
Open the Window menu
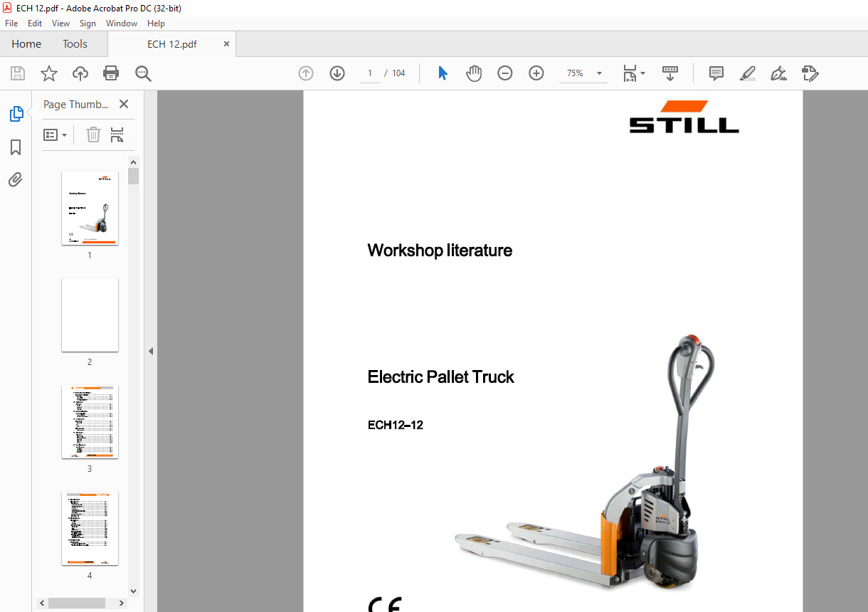point(122,23)
